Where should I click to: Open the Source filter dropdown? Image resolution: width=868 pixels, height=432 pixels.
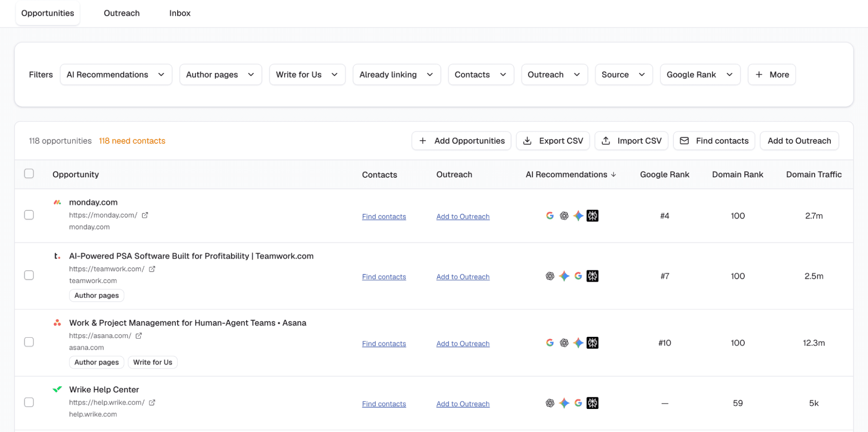[624, 75]
